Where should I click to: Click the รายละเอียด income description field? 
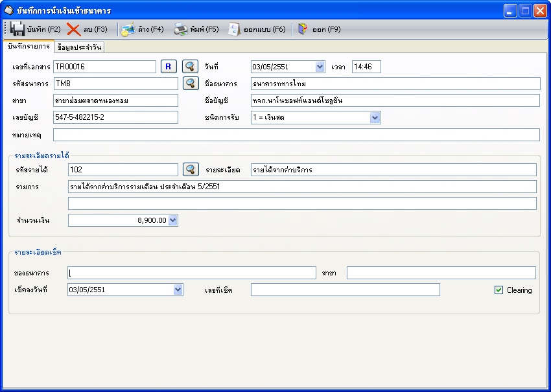coord(393,170)
